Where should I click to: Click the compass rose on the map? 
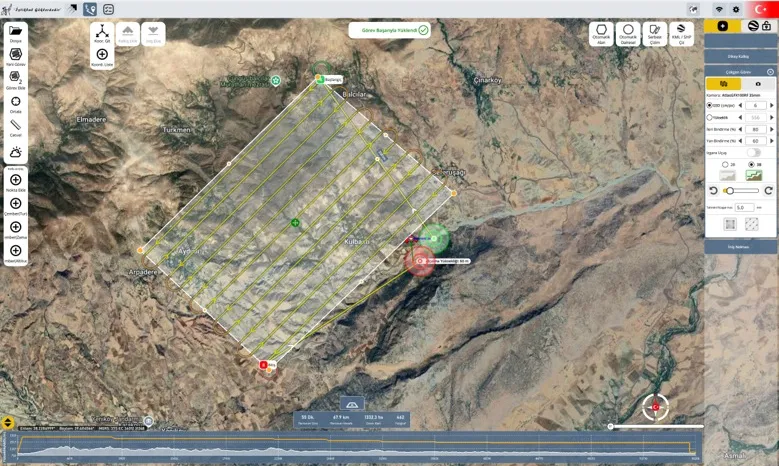[x=655, y=407]
